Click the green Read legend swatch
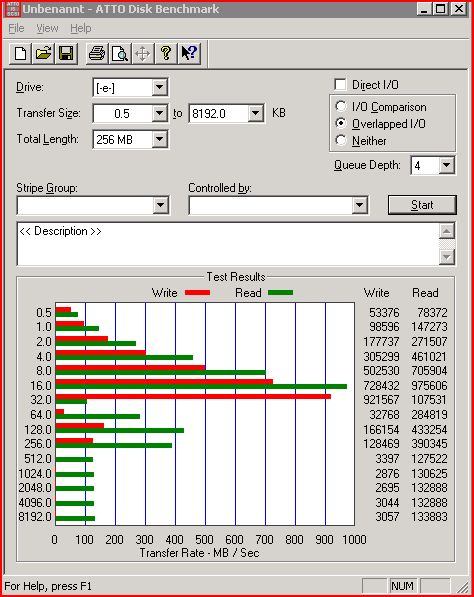Viewport: 474px width, 597px height. pyautogui.click(x=281, y=292)
